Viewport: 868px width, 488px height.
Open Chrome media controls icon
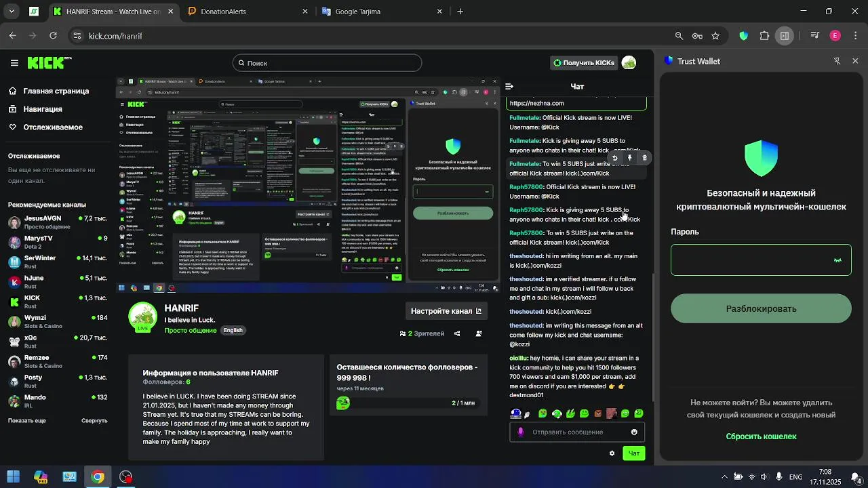pyautogui.click(x=815, y=36)
